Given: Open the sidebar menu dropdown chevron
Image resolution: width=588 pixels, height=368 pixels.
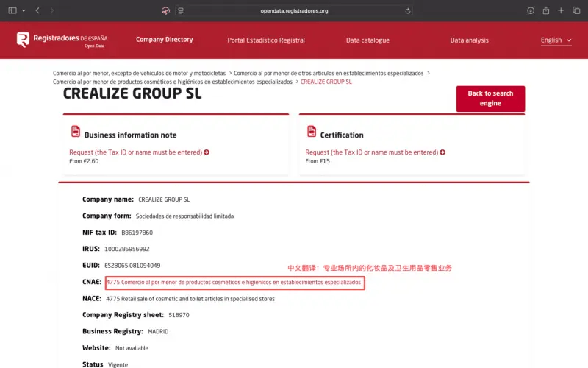Looking at the screenshot, I should 24,10.
